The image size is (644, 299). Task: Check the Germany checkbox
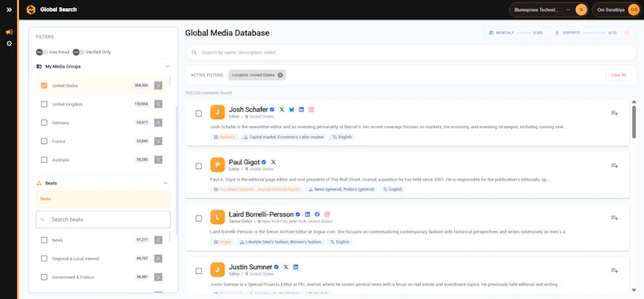tap(44, 123)
